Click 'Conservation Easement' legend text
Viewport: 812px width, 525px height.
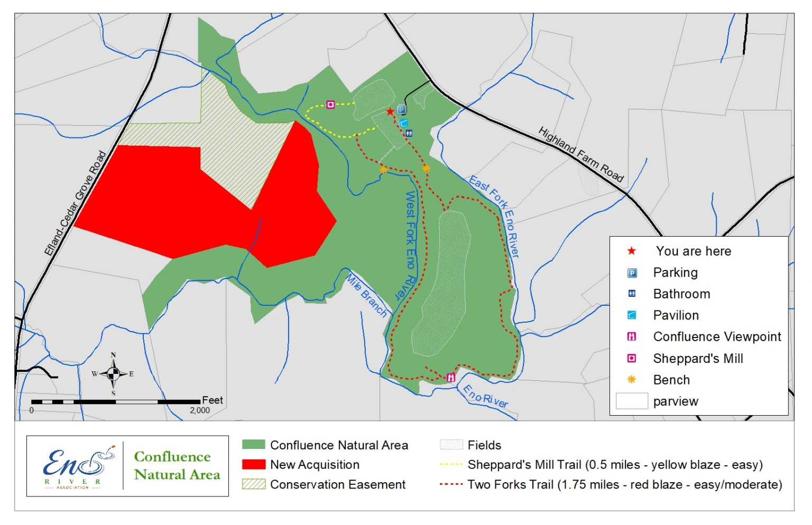338,484
